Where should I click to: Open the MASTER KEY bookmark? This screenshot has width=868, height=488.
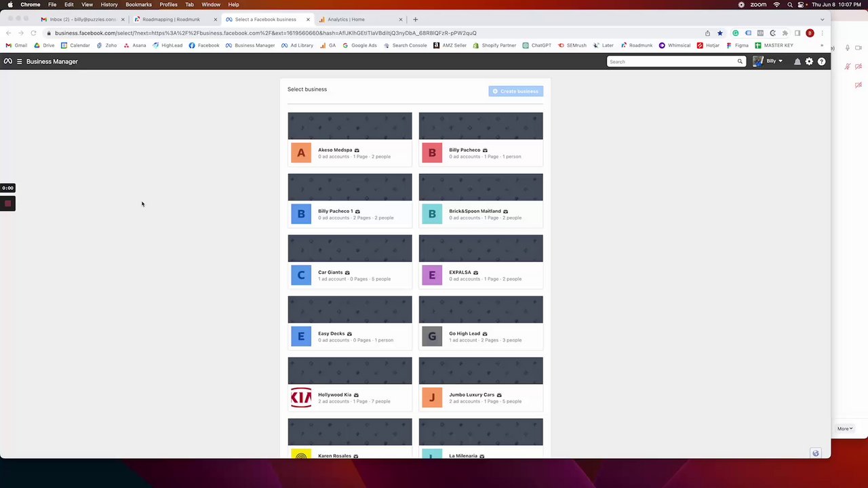coord(774,45)
